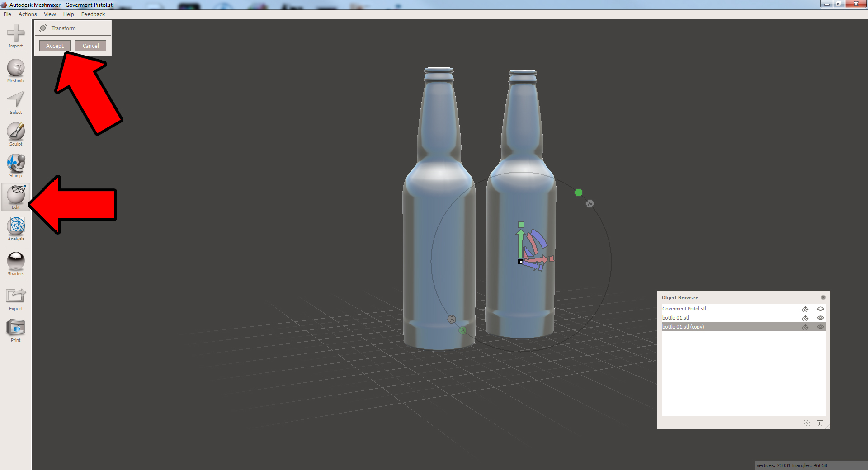This screenshot has width=868, height=470.
Task: Open the Sculpt tool
Action: click(16, 135)
